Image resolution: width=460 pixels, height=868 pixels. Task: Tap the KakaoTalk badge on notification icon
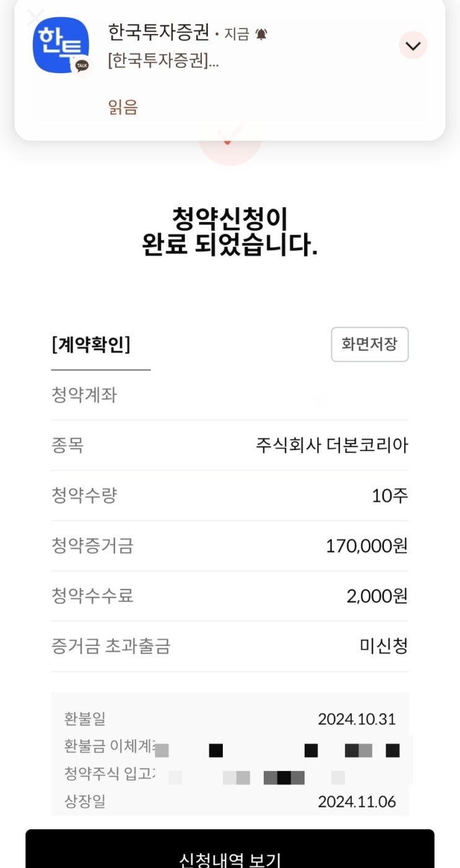coord(82,65)
